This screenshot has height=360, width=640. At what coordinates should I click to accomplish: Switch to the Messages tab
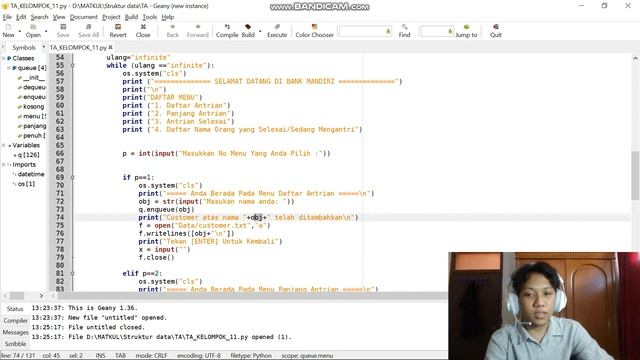click(15, 332)
